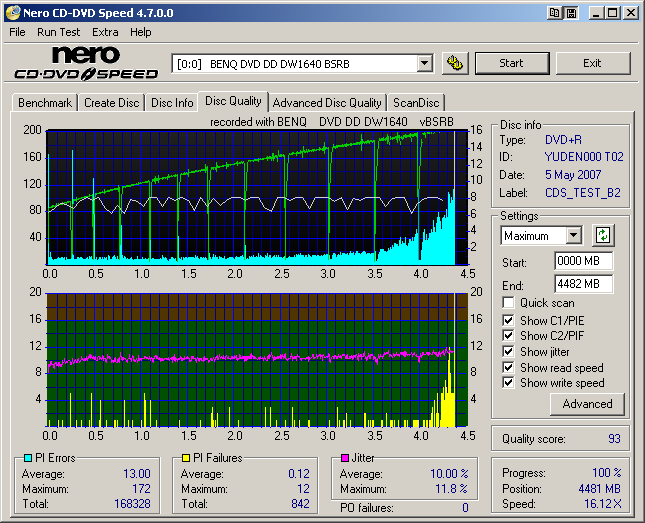Open the Extra menu

[x=105, y=32]
